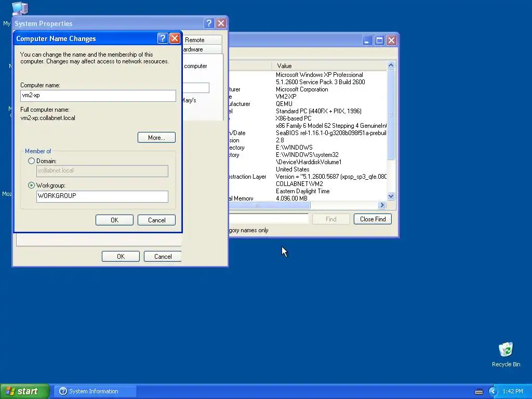Click horizontal scroll right arrow in System Information
532x399 pixels.
pyautogui.click(x=382, y=205)
